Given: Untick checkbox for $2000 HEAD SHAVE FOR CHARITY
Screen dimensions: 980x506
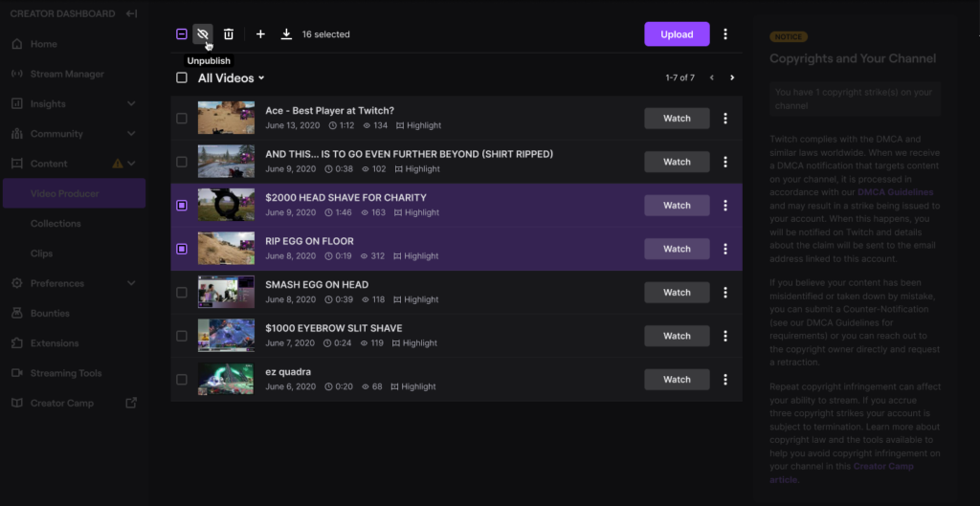Looking at the screenshot, I should [x=181, y=206].
